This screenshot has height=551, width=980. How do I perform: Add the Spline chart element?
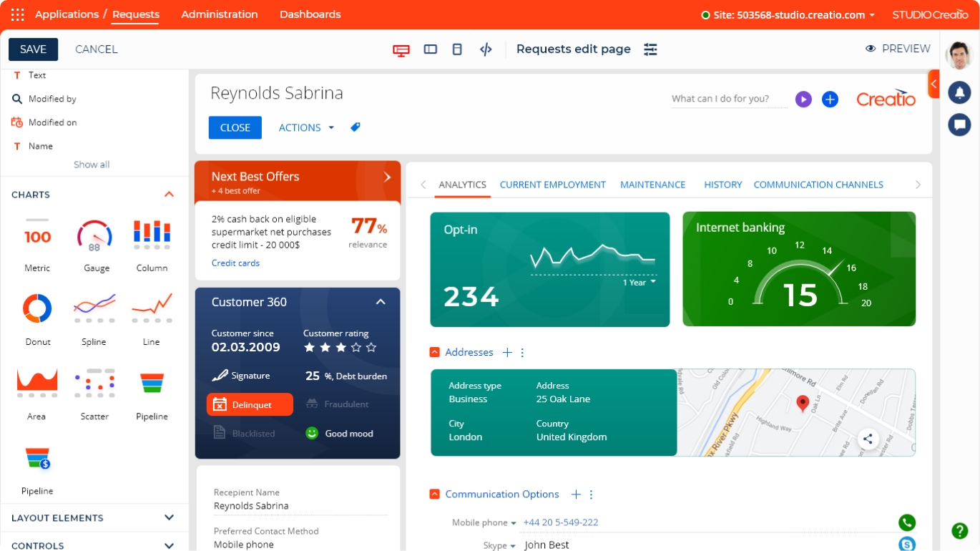pos(94,320)
